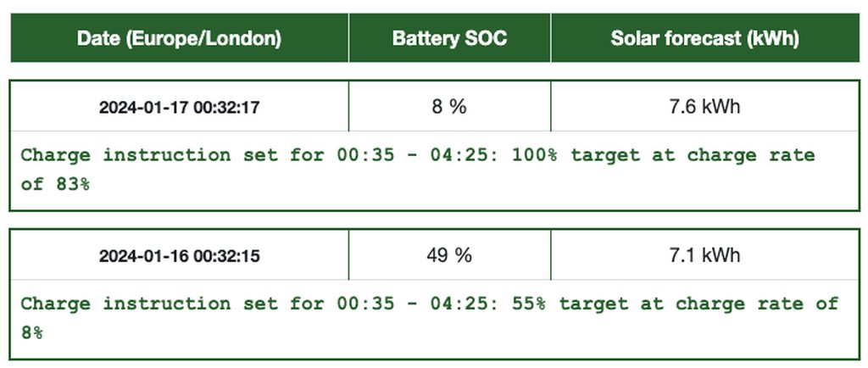This screenshot has width=868, height=368.
Task: Select the 49 % battery SOC value
Action: click(449, 254)
